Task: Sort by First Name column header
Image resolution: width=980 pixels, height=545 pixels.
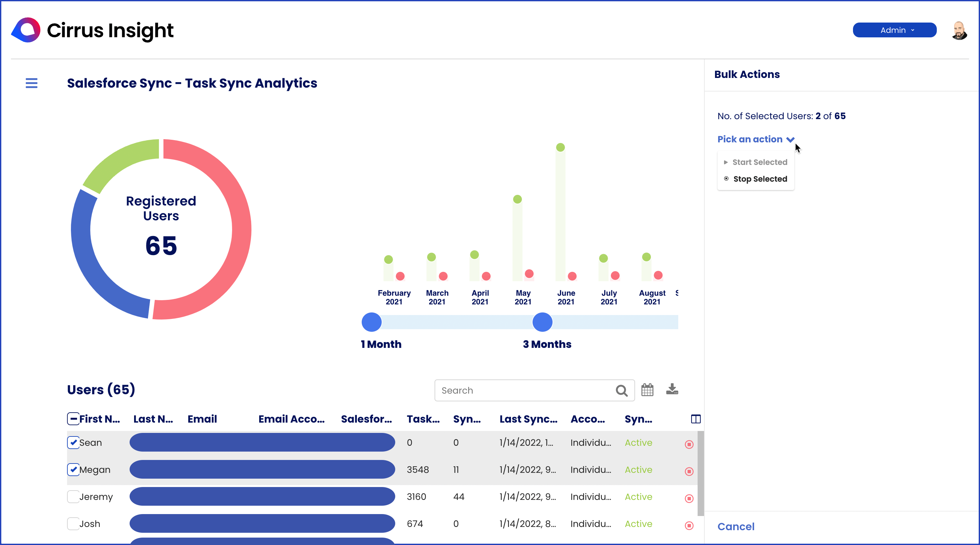Action: point(99,419)
